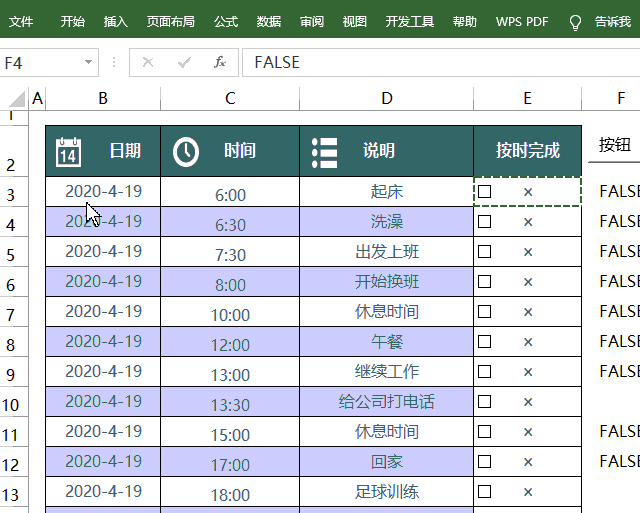Click the insert function fx icon
Screen dimensions: 640x513
point(220,62)
